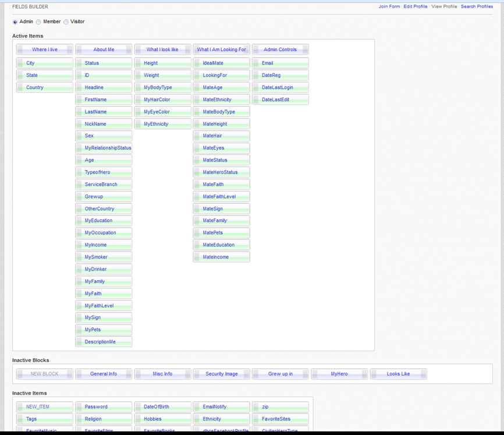
Task: Click the left grip on Security Image block
Action: point(197,374)
